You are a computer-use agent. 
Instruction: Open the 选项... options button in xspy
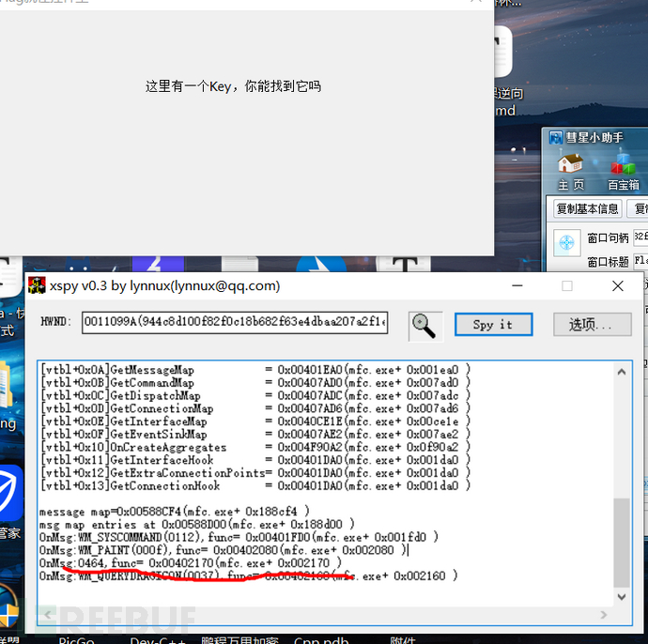pyautogui.click(x=592, y=325)
